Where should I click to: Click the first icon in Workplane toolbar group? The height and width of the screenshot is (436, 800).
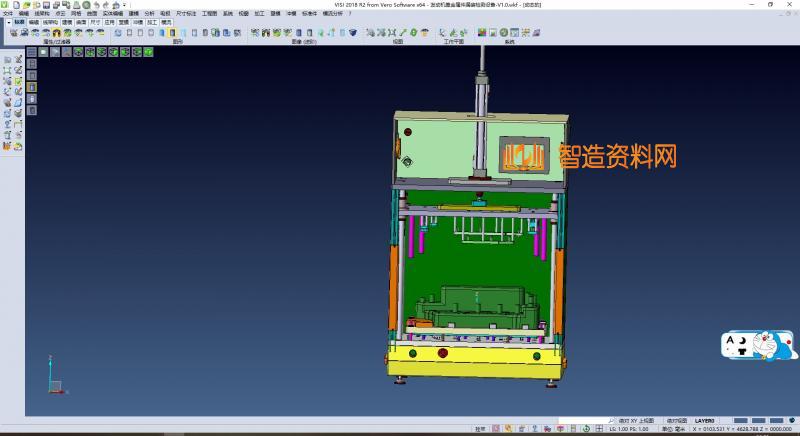[x=443, y=33]
